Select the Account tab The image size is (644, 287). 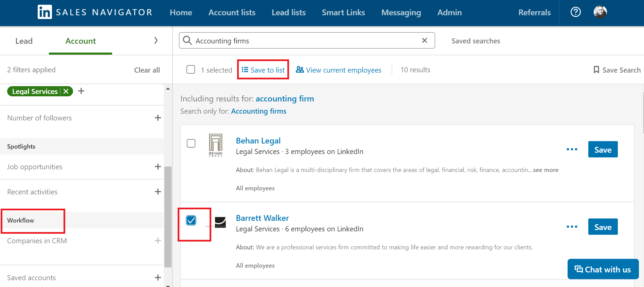(x=80, y=41)
